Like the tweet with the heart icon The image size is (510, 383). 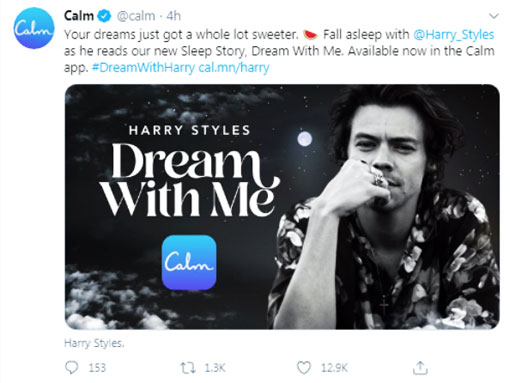click(304, 368)
